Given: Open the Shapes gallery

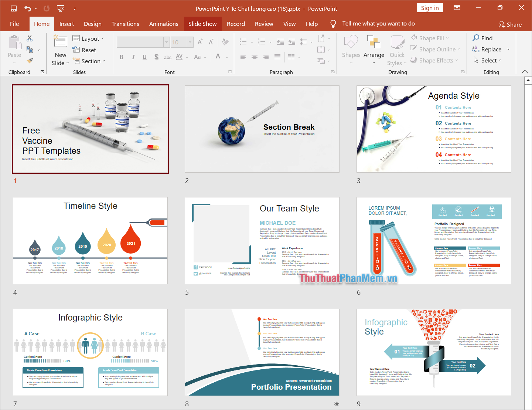Looking at the screenshot, I should coord(351,50).
